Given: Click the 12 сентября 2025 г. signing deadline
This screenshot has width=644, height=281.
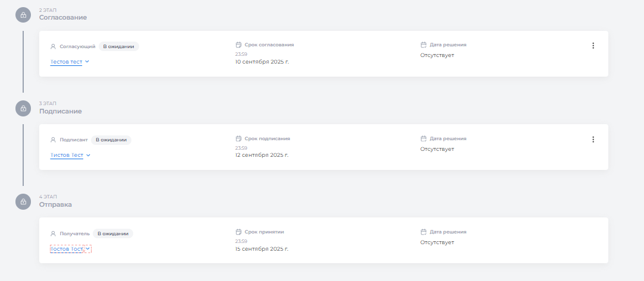Looking at the screenshot, I should tap(262, 155).
